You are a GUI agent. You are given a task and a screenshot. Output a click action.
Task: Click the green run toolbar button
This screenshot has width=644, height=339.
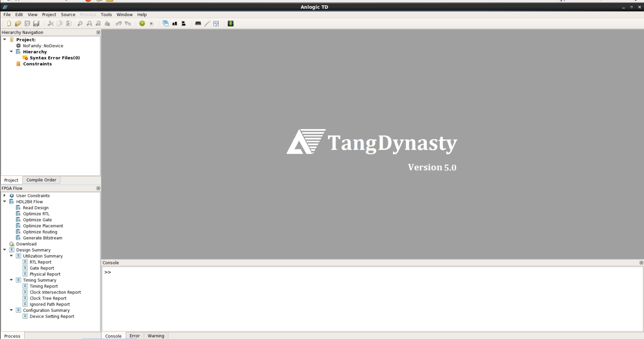pos(142,23)
